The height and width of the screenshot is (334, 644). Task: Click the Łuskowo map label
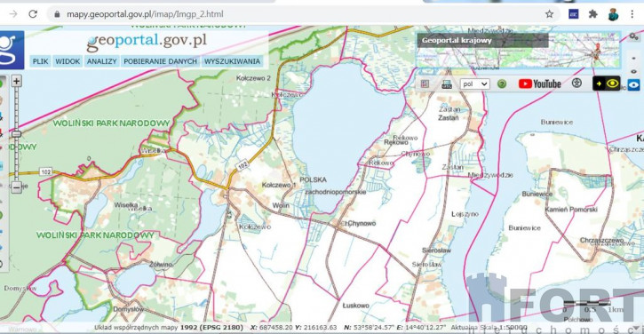pos(355,306)
